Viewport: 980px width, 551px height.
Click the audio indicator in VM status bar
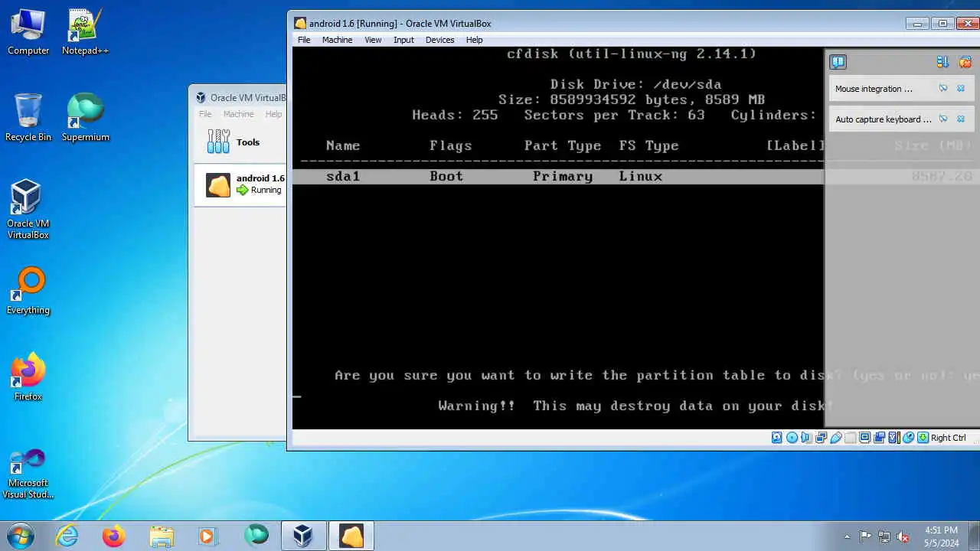coord(806,438)
